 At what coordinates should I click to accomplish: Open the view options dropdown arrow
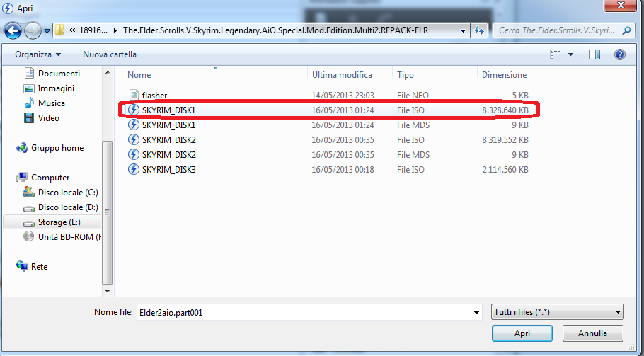point(570,54)
